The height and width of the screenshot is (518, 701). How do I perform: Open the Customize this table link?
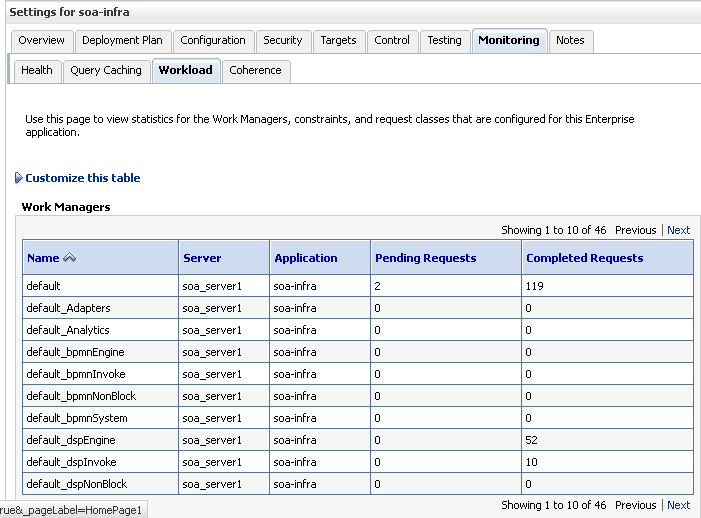(x=83, y=178)
